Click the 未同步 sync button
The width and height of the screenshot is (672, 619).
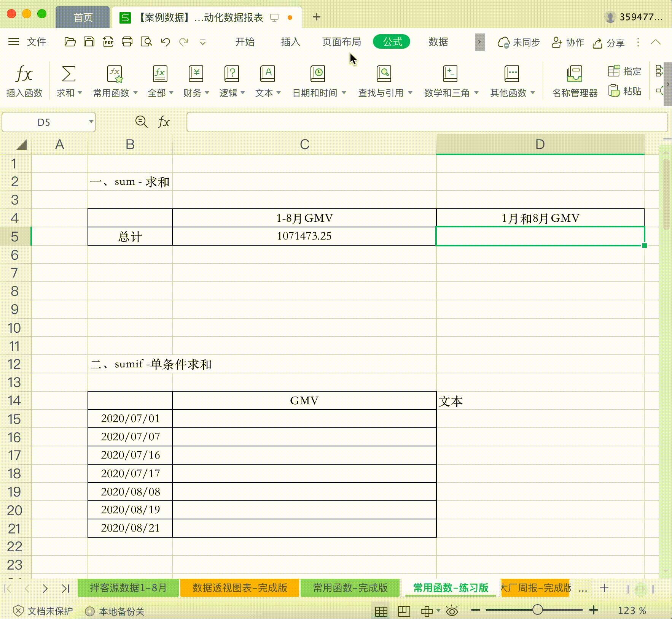click(519, 43)
